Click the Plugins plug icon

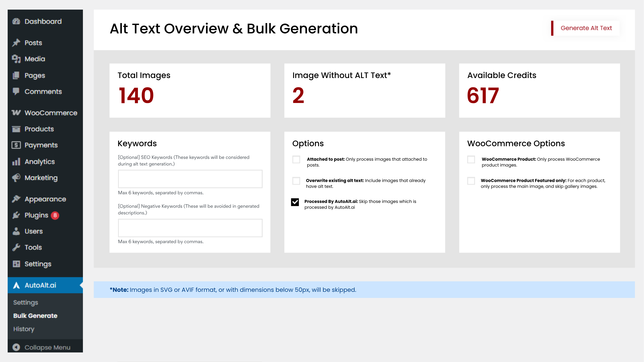point(16,215)
